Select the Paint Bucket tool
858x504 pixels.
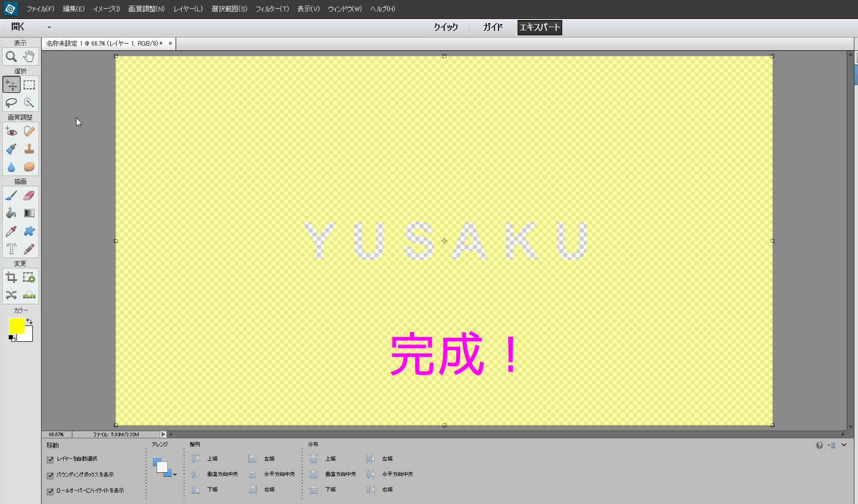tap(11, 214)
